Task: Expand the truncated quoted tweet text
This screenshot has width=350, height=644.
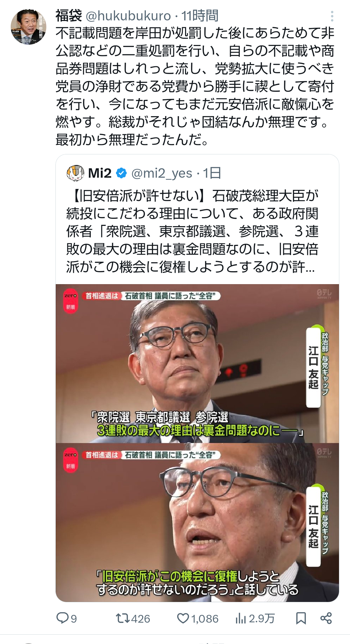Action: [192, 231]
